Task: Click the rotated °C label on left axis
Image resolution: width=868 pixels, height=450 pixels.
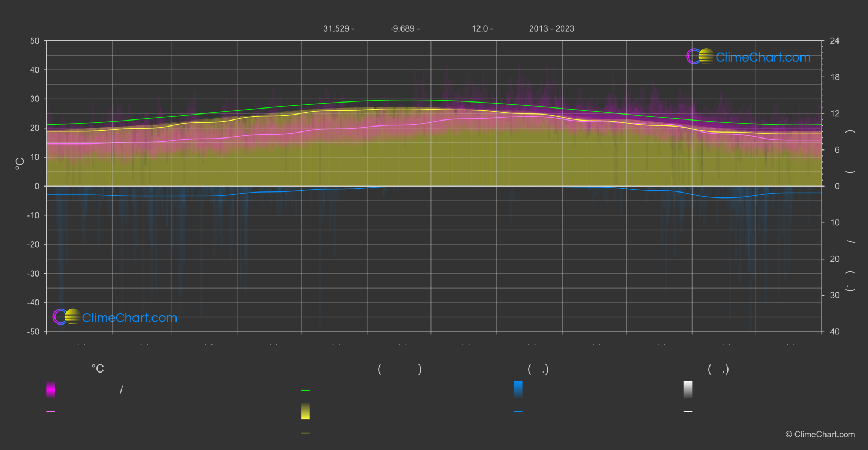Action: coord(20,164)
